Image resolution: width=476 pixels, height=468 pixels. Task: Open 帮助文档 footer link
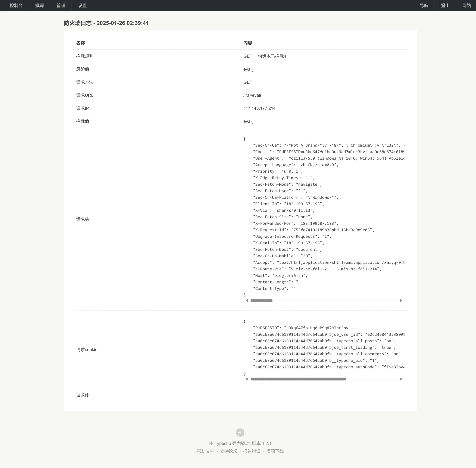pos(206,451)
